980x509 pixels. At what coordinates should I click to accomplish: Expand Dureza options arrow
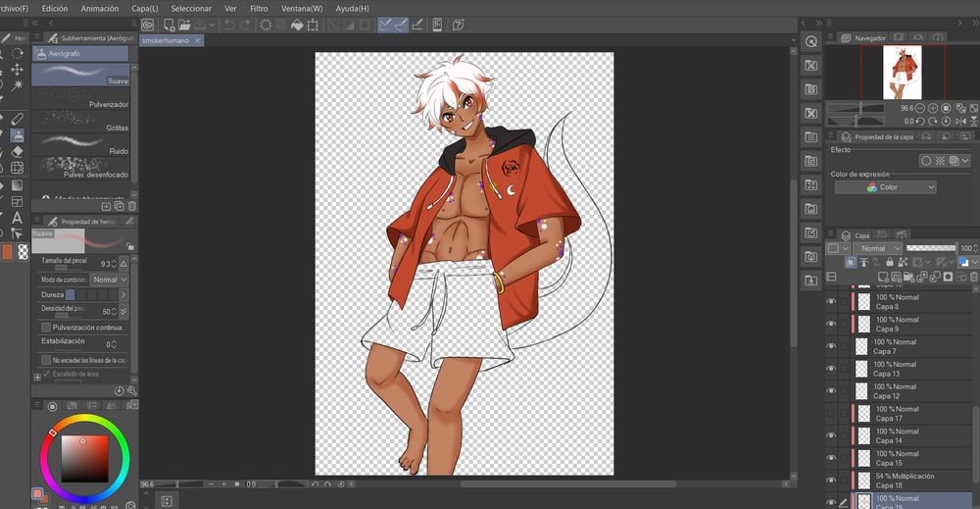pyautogui.click(x=123, y=294)
